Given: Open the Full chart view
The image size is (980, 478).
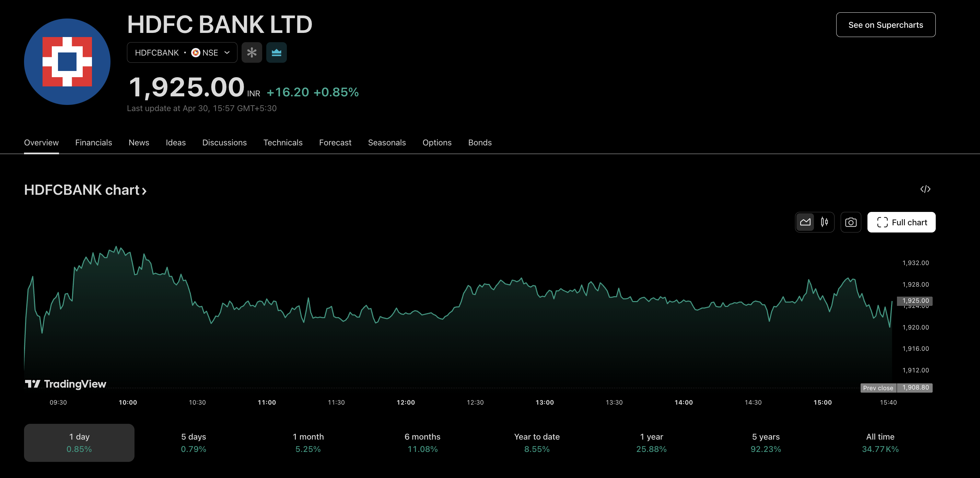Looking at the screenshot, I should pos(901,222).
